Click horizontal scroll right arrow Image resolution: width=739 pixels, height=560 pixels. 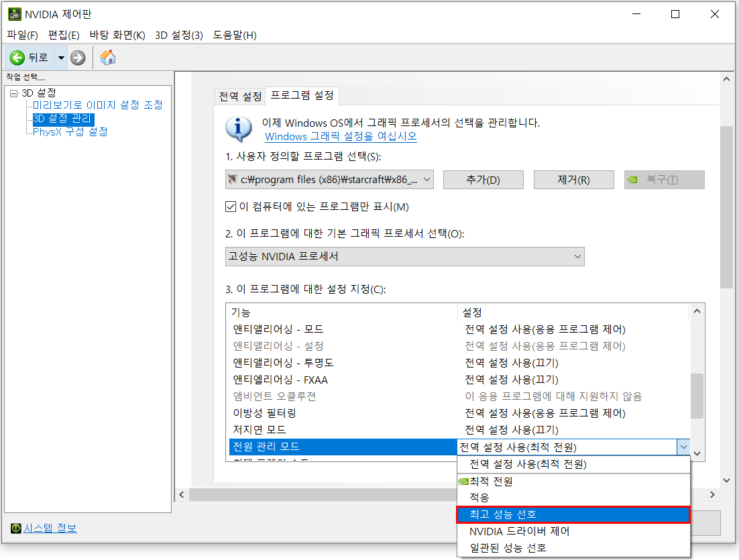click(712, 494)
